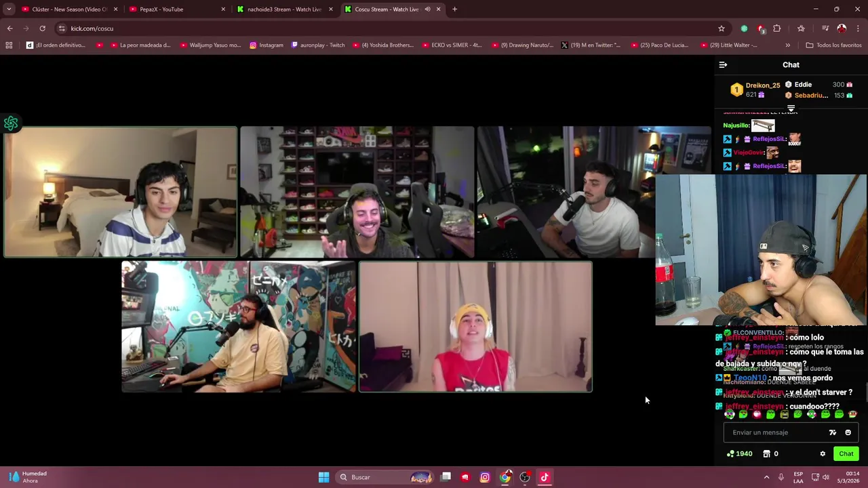The height and width of the screenshot is (488, 868).
Task: Select the last frog emote in the quick-emote row
Action: 853,414
